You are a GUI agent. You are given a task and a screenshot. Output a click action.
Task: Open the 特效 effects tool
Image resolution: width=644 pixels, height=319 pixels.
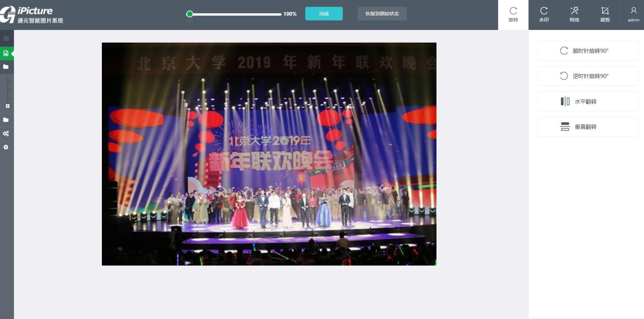tap(575, 14)
